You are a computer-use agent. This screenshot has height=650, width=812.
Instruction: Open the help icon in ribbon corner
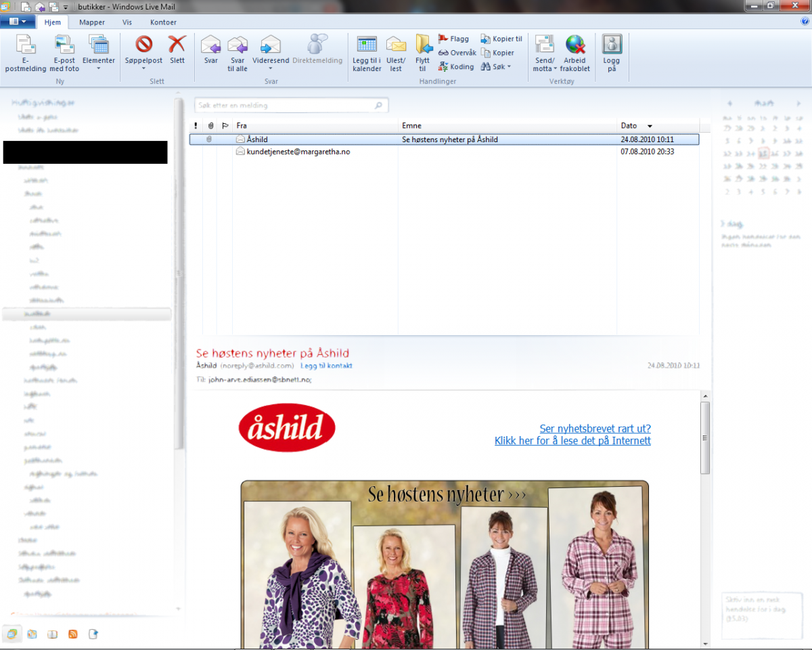pos(805,21)
